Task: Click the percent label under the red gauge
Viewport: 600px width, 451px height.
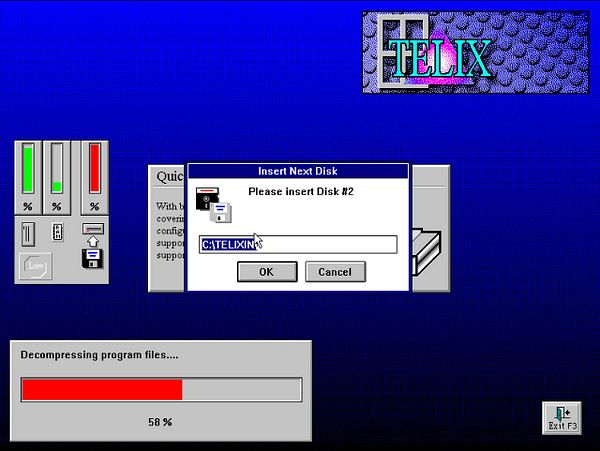Action: point(95,207)
